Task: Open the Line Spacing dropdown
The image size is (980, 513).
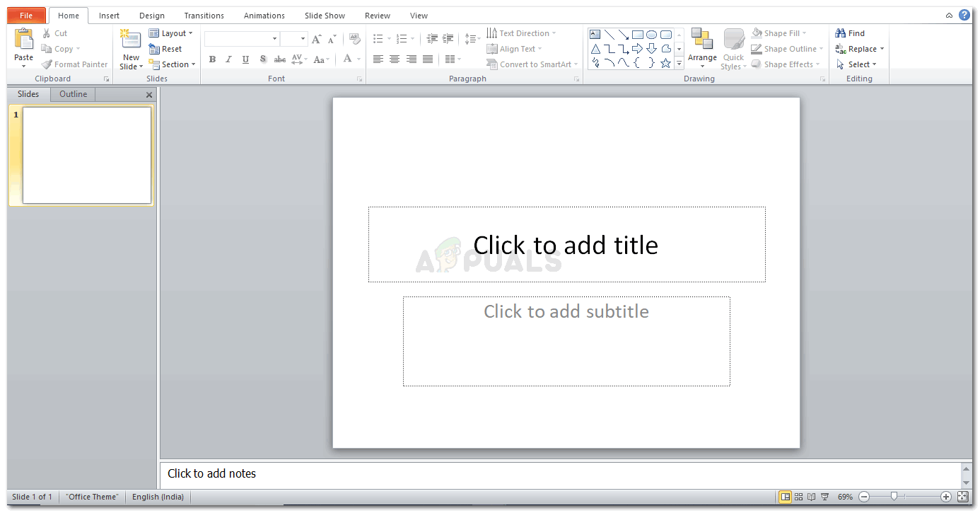Action: pyautogui.click(x=472, y=39)
